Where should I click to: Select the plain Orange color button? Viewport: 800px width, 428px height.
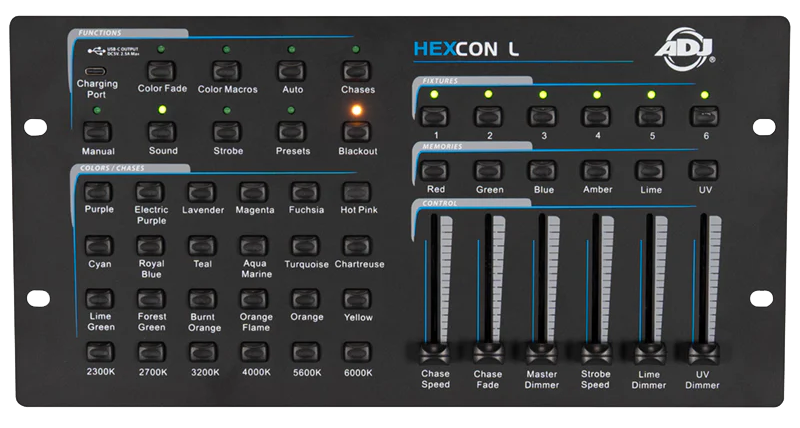pos(306,300)
